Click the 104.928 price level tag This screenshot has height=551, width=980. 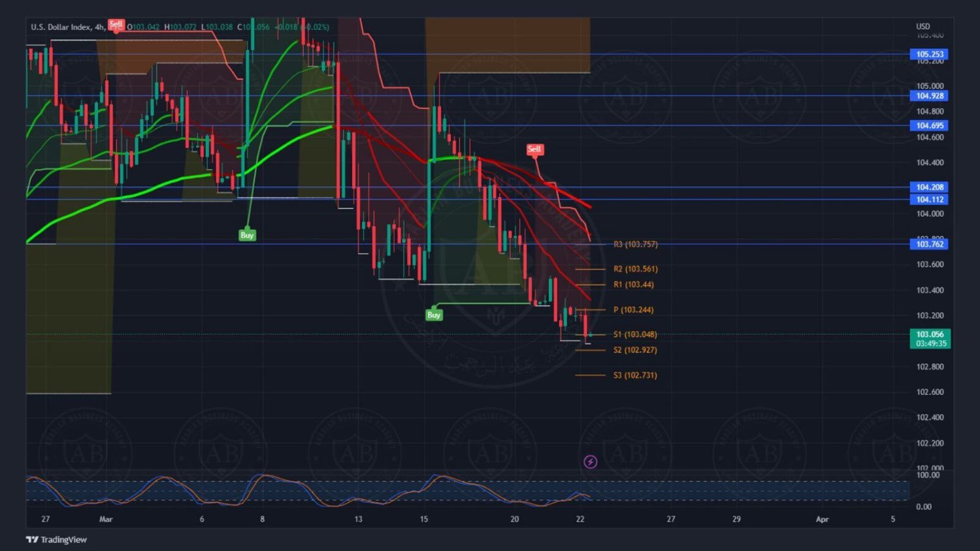click(x=929, y=96)
